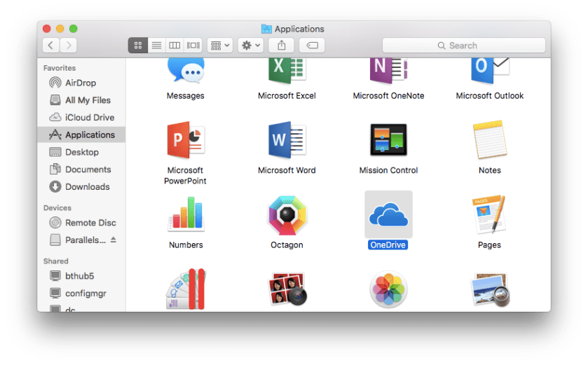Viewport: 588px width, 365px height.
Task: Click the Octagon name label
Action: point(287,245)
